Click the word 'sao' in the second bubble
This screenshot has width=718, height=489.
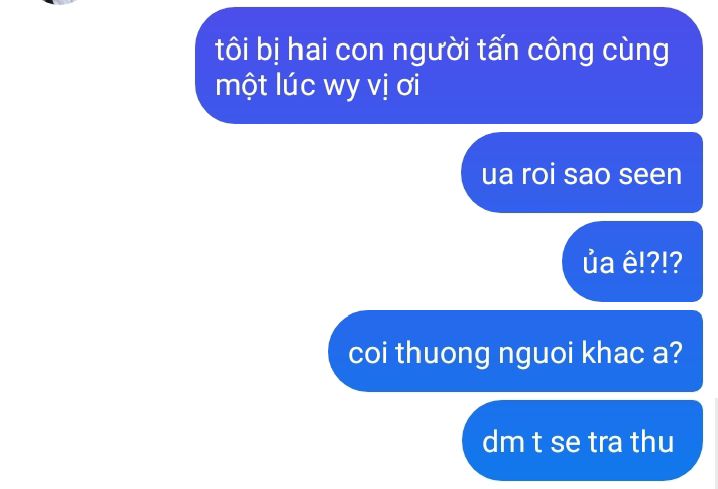pos(587,174)
